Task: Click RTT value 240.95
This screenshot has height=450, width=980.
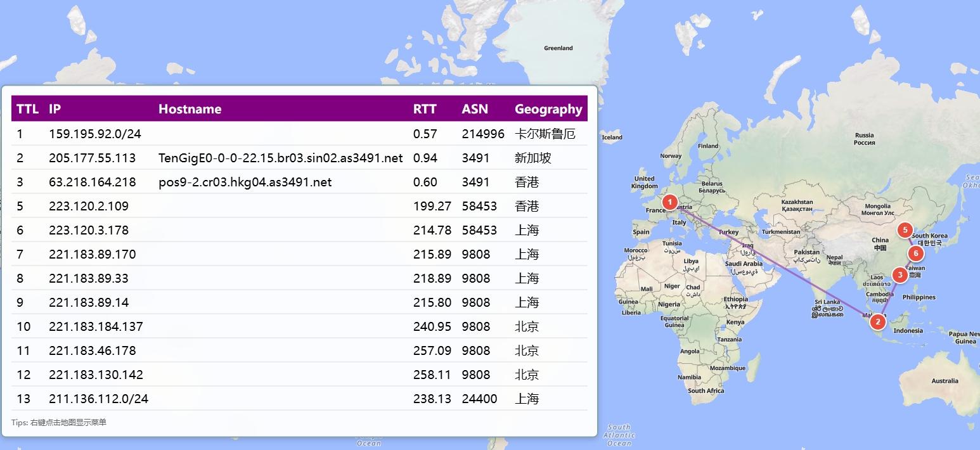Action: coord(432,326)
